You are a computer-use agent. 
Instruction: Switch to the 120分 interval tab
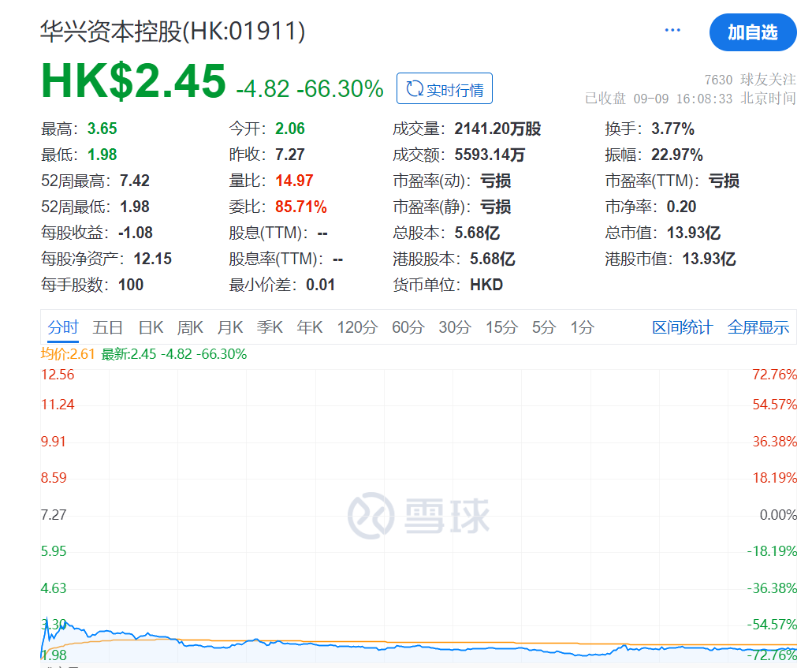click(357, 327)
